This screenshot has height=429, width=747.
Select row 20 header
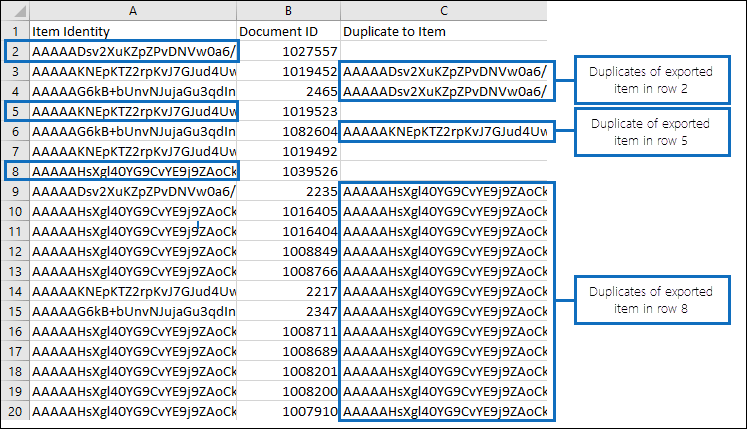click(x=15, y=411)
